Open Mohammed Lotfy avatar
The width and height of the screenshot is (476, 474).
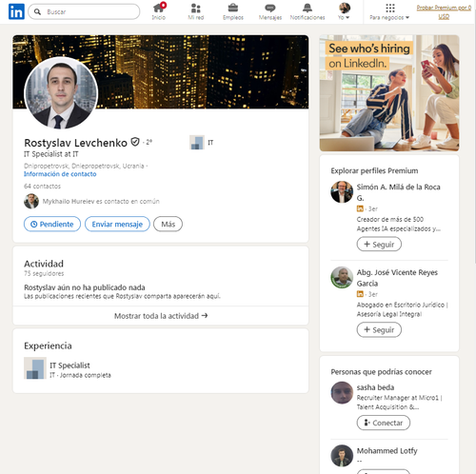(342, 456)
